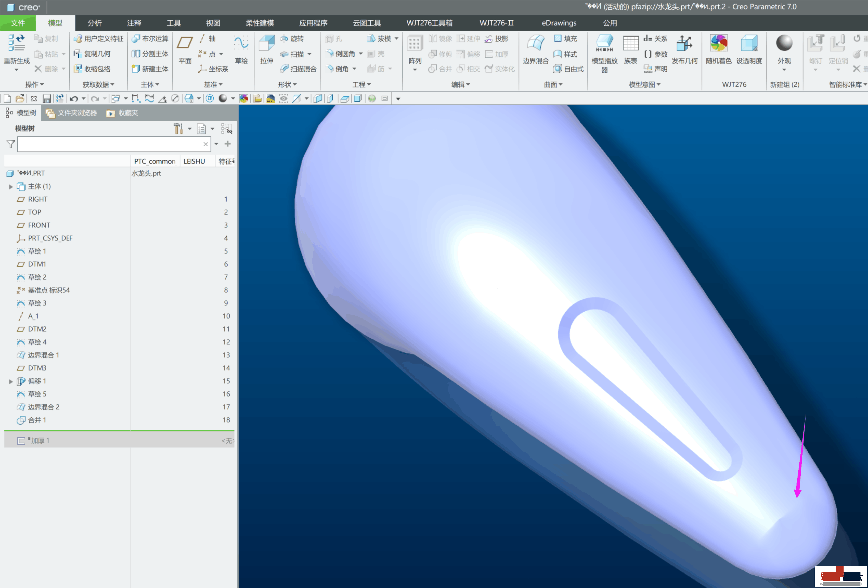
Task: Click Split Body (分割主体)
Action: (x=150, y=54)
